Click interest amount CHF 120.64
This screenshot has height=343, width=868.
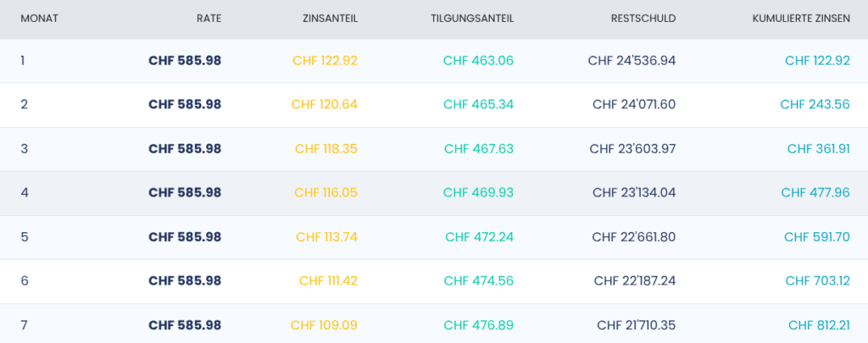pyautogui.click(x=325, y=104)
